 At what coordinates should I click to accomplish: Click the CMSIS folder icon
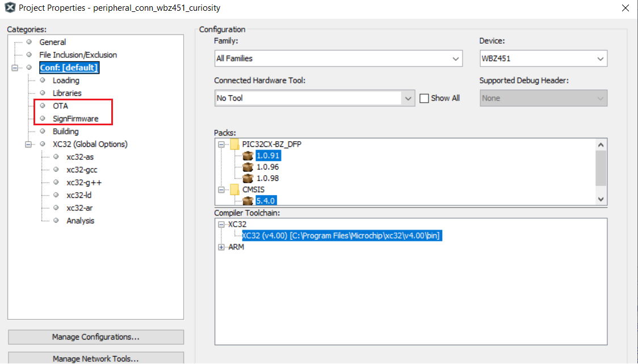[x=235, y=189]
